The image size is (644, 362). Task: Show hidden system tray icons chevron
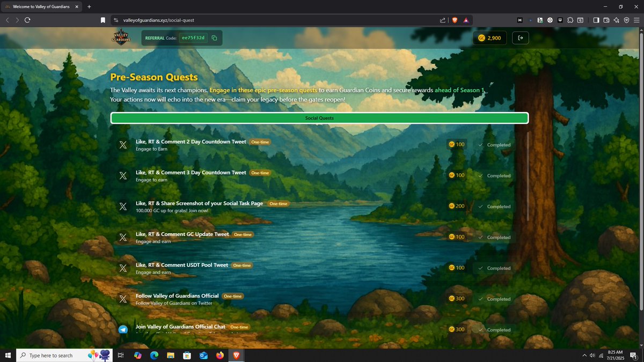584,355
